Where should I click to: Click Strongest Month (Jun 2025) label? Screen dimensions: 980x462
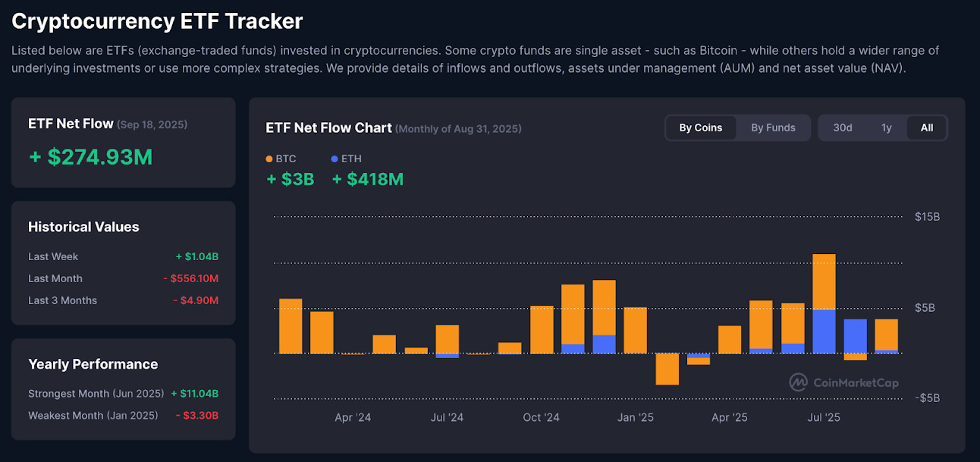point(96,394)
